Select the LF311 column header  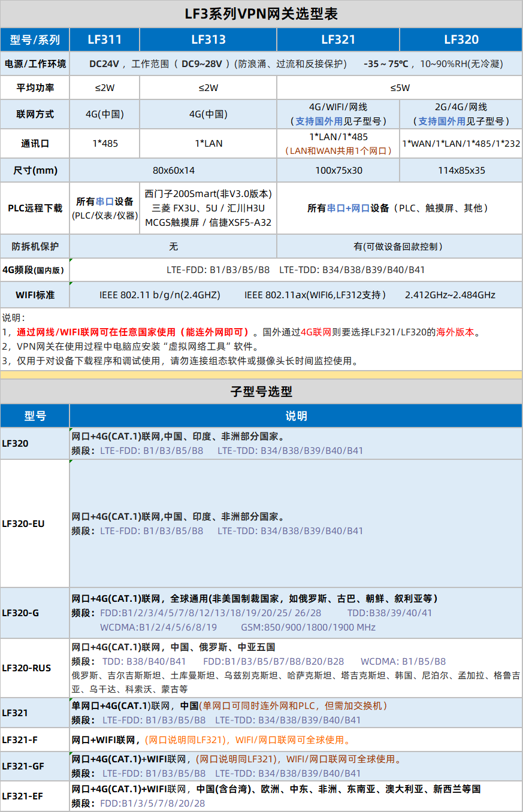point(104,40)
